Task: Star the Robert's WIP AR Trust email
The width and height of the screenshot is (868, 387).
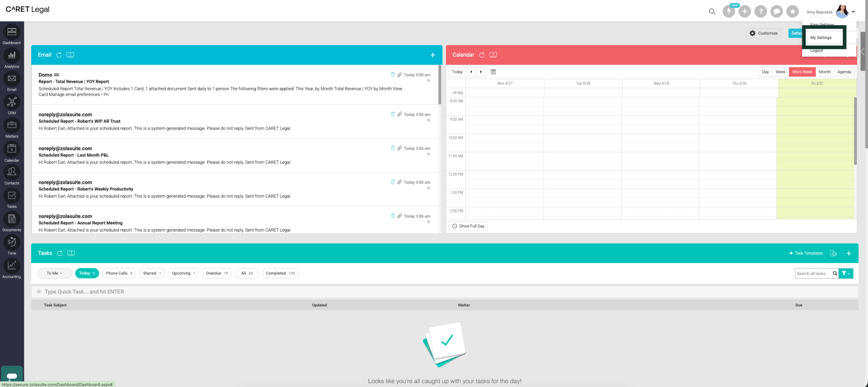Action: pos(429,120)
